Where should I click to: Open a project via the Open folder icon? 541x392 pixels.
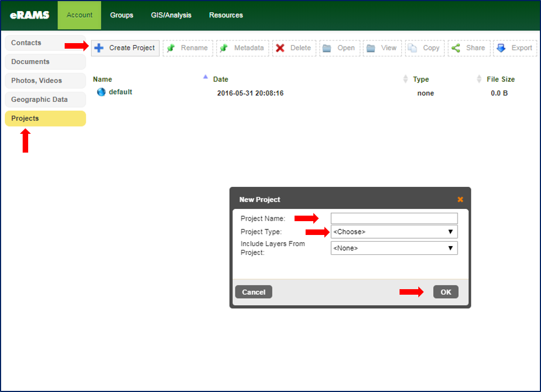(x=326, y=48)
